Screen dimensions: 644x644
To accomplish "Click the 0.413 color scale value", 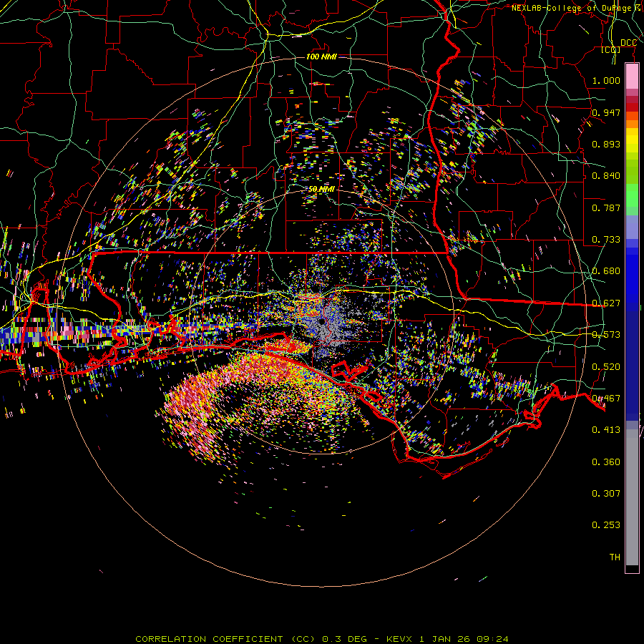I will click(606, 429).
